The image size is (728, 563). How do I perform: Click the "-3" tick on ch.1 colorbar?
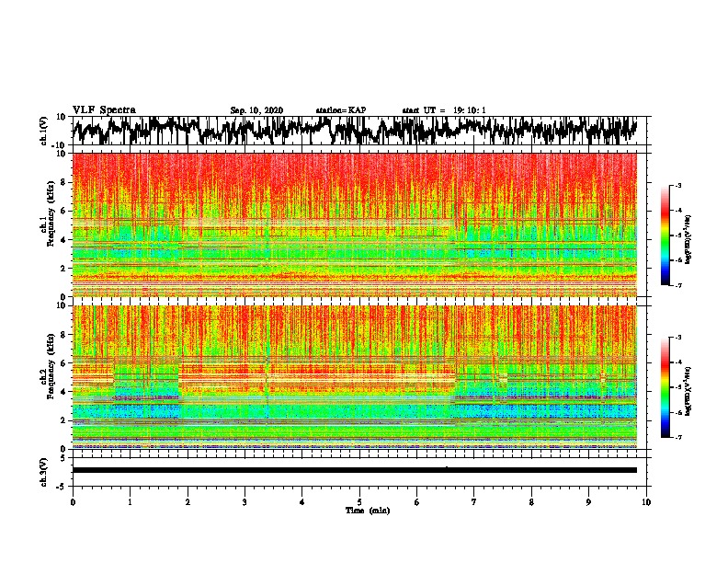point(678,185)
